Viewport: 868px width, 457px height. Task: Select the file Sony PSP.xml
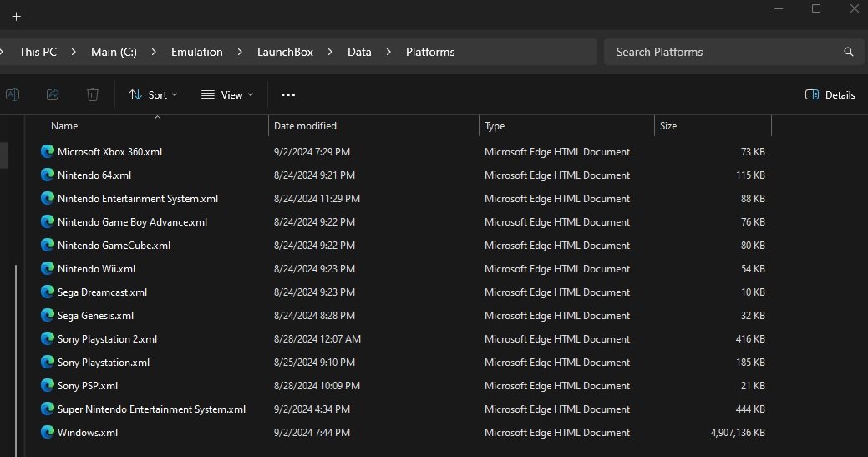click(x=88, y=386)
